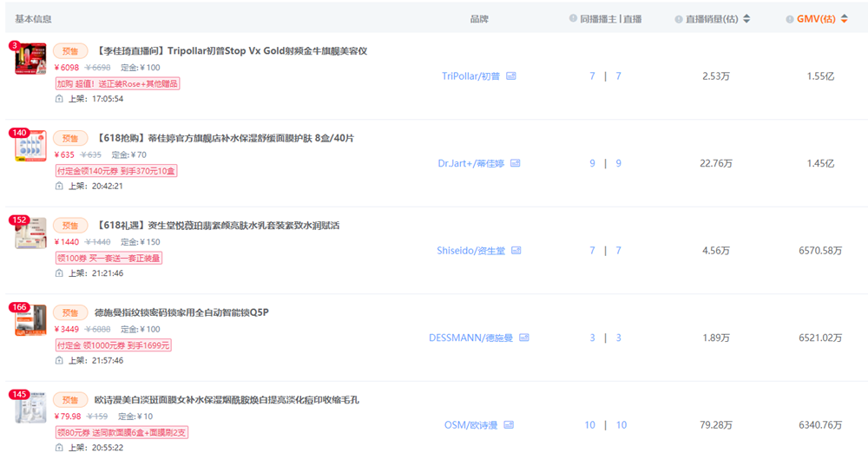This screenshot has width=868, height=466.
Task: Open brand card icon next to Shiseido/资生堂
Action: pyautogui.click(x=516, y=250)
